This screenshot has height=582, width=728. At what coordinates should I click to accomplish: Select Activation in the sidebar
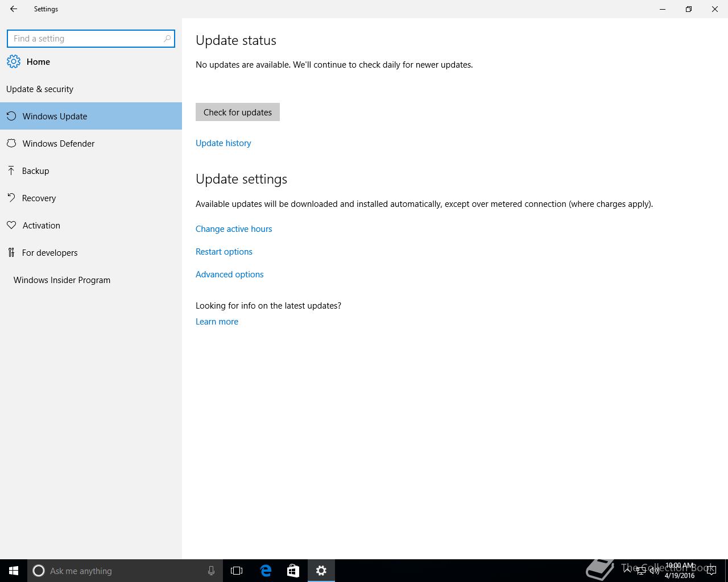(x=91, y=225)
